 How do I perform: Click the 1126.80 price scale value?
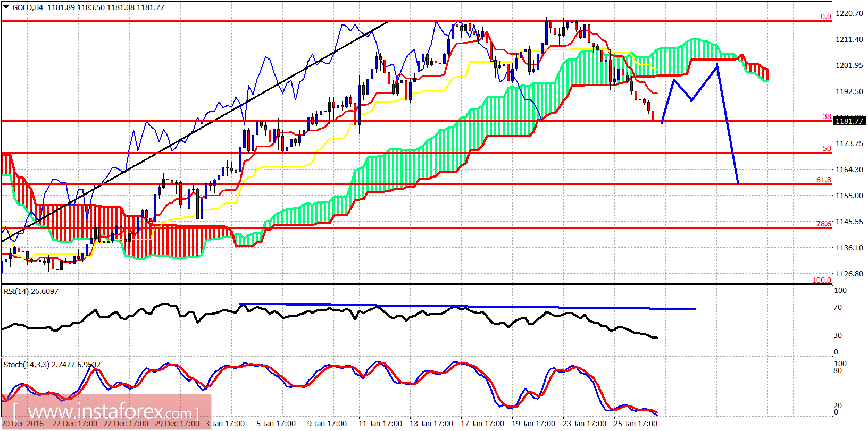point(849,274)
